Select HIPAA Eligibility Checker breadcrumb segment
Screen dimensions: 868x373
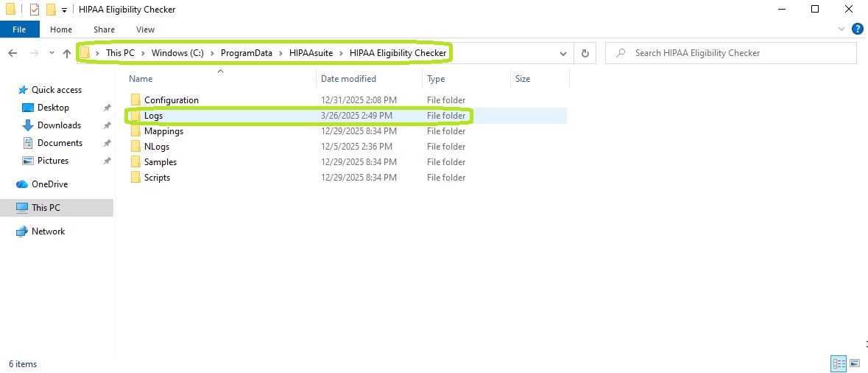tap(398, 53)
